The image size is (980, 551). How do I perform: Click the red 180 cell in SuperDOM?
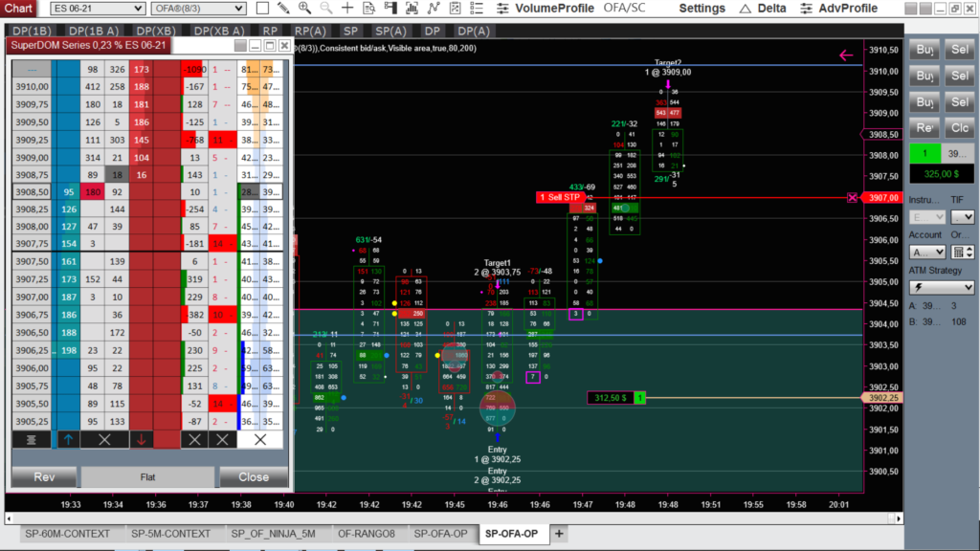(93, 192)
